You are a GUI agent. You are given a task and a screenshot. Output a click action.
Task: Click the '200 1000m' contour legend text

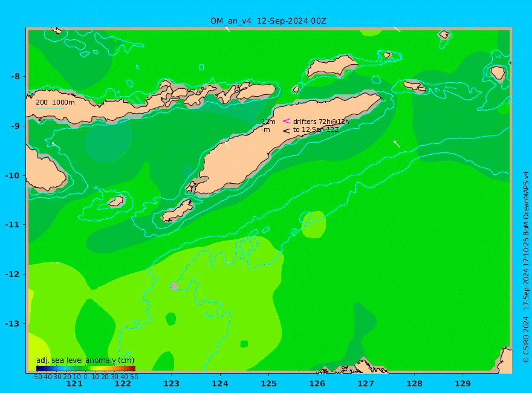[55, 102]
